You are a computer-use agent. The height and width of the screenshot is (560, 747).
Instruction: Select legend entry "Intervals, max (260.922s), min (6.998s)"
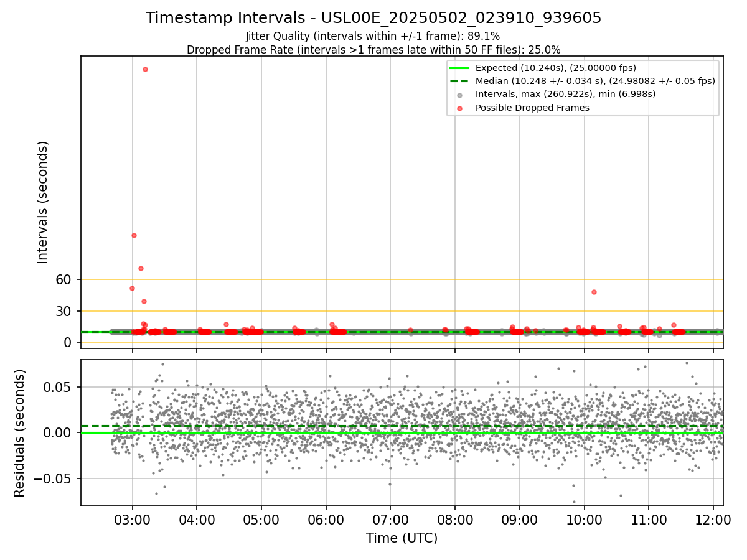[x=565, y=94]
